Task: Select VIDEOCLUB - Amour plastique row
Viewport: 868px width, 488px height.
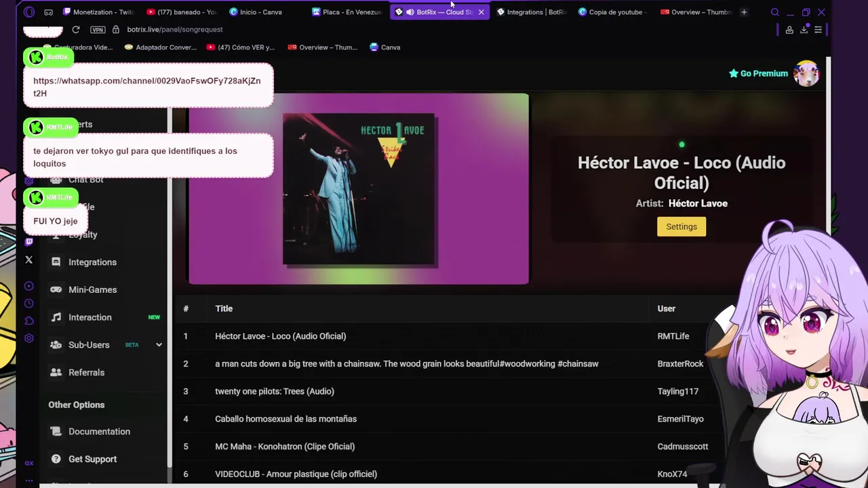Action: pos(296,474)
